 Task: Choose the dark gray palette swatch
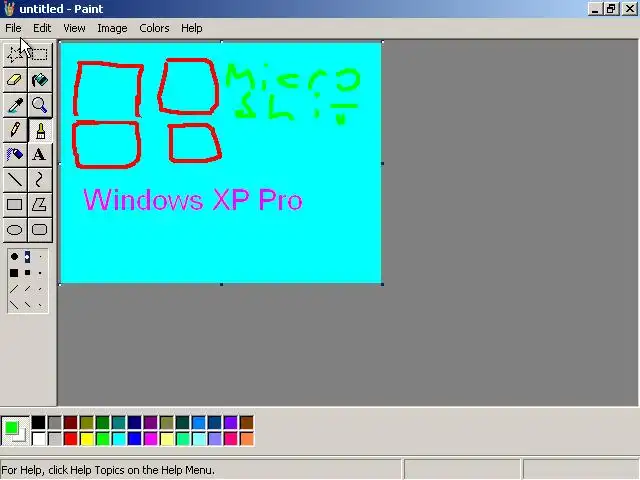point(54,422)
